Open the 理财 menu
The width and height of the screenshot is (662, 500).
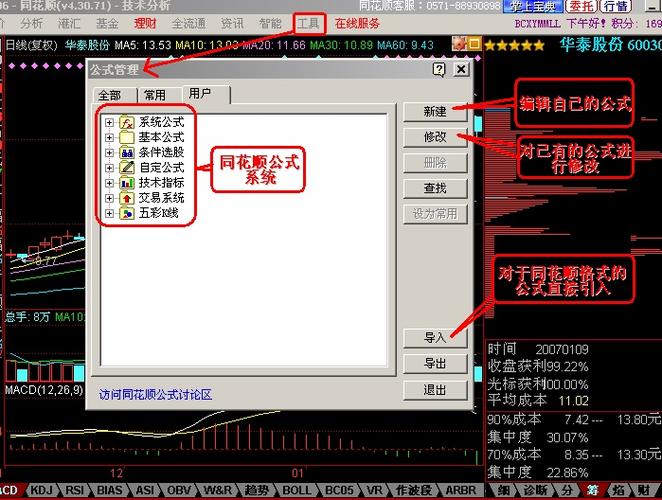[x=145, y=23]
